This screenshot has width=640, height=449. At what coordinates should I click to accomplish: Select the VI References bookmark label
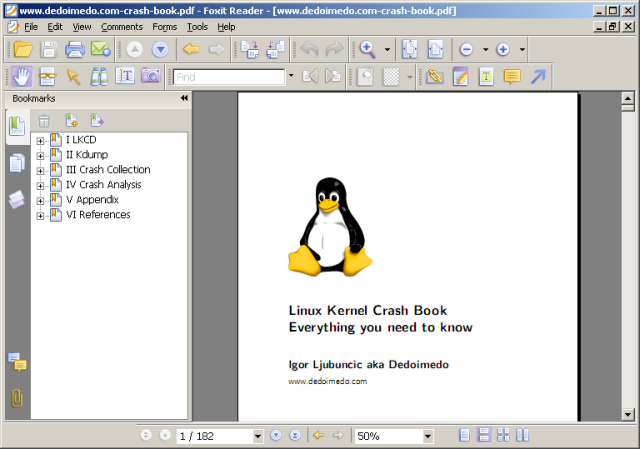tap(98, 215)
